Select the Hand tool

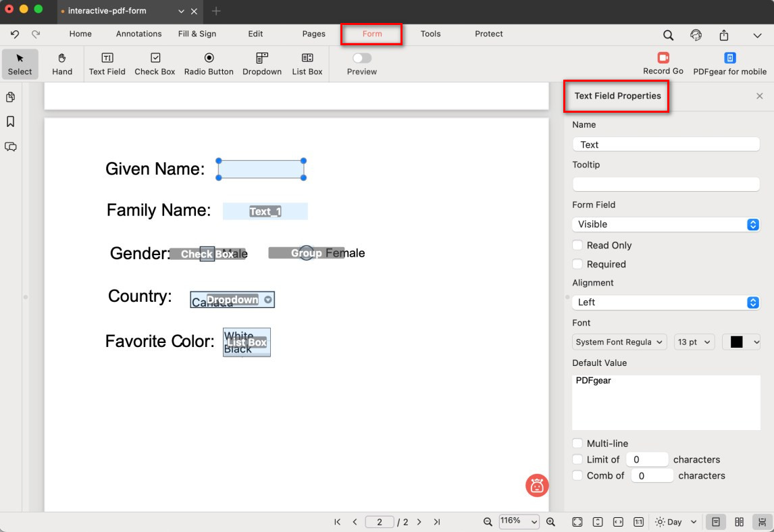click(x=62, y=63)
